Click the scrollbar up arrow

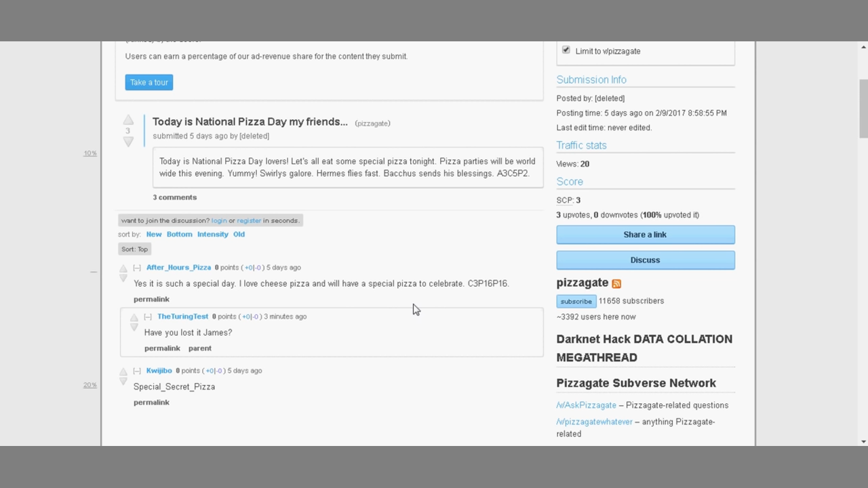(x=863, y=47)
